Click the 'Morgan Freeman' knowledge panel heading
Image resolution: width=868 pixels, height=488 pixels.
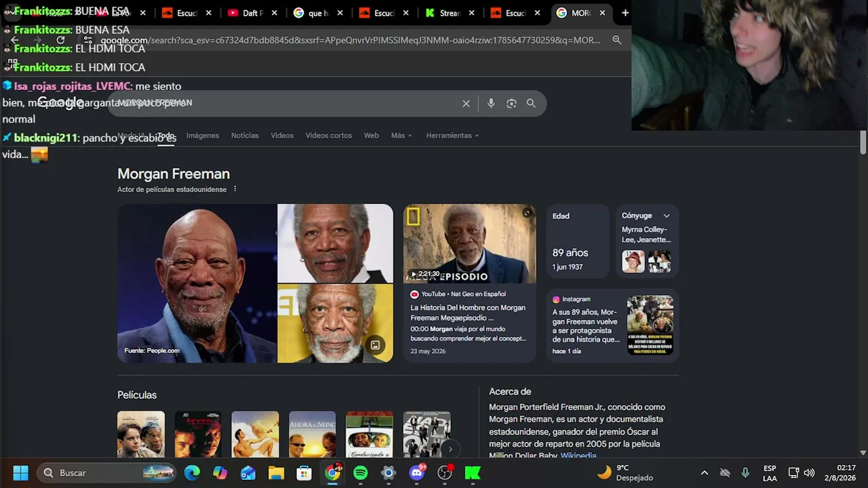pyautogui.click(x=174, y=174)
